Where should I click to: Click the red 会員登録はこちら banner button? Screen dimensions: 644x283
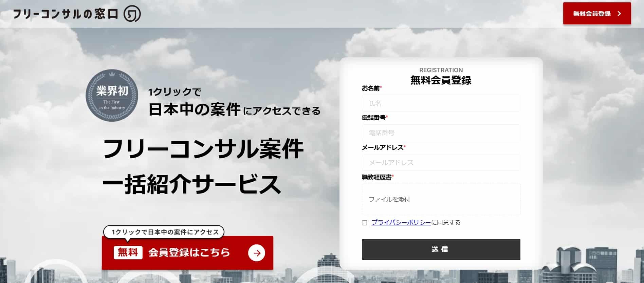(x=187, y=253)
